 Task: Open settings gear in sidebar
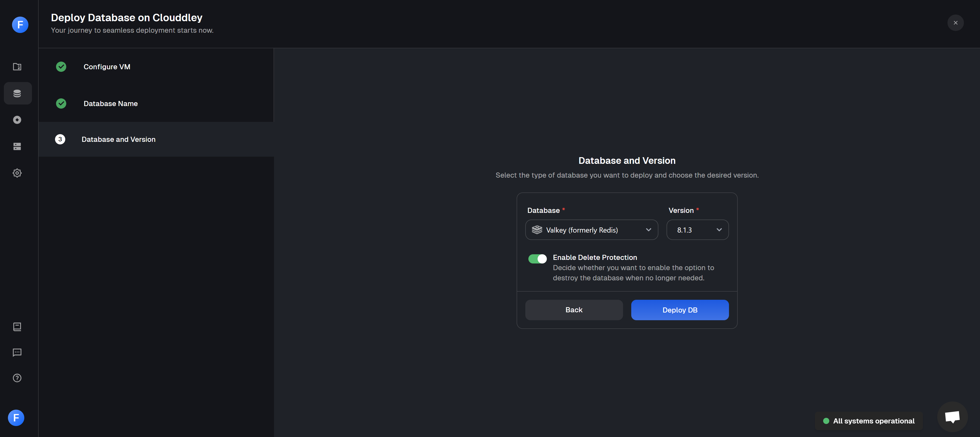(x=17, y=173)
